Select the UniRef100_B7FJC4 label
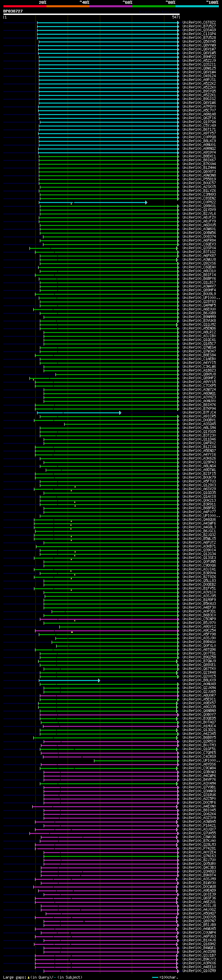The height and width of the screenshot is (980, 222). 199,412
